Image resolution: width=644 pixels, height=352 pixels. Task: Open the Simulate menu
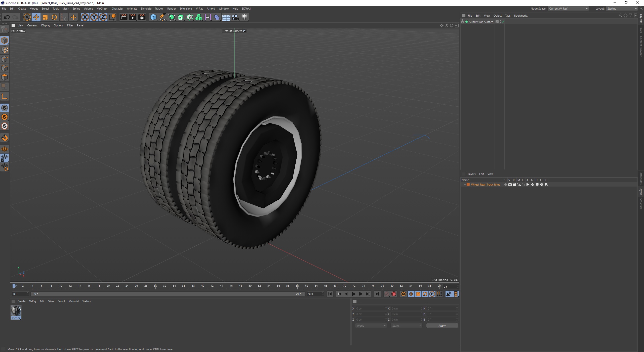(x=146, y=9)
